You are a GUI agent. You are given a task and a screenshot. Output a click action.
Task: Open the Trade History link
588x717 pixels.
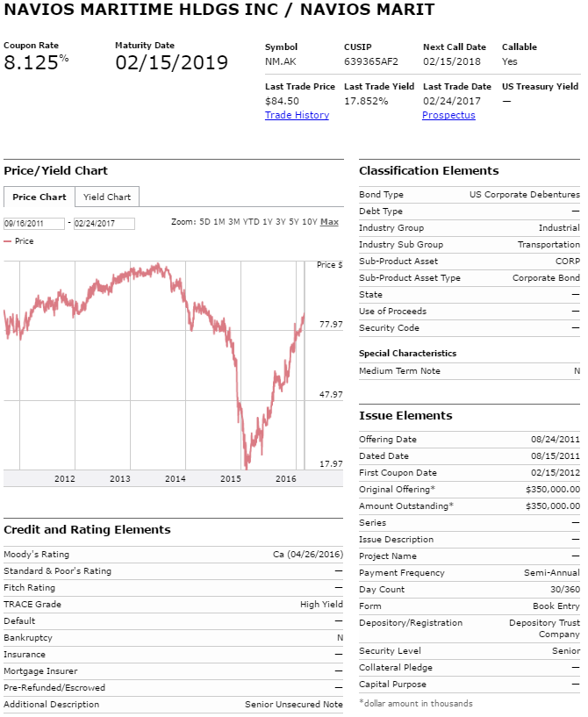(298, 115)
